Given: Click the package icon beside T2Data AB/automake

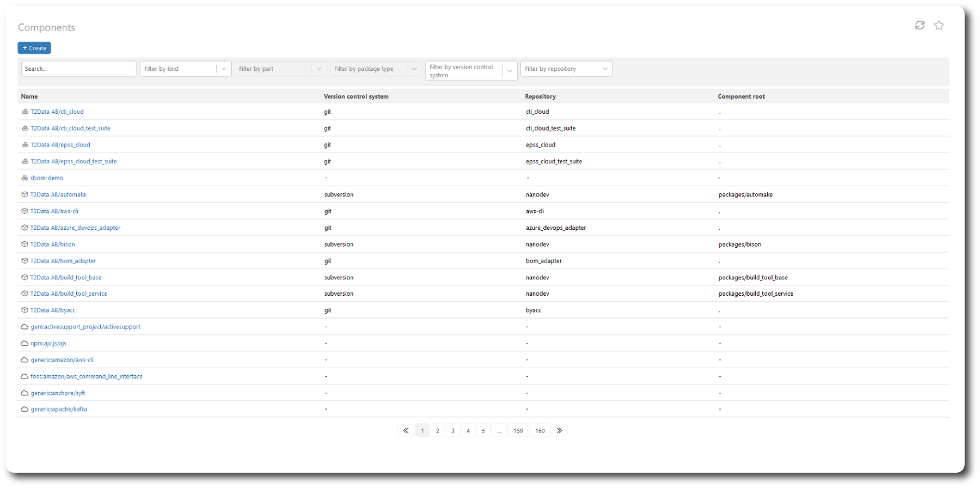Looking at the screenshot, I should point(24,194).
